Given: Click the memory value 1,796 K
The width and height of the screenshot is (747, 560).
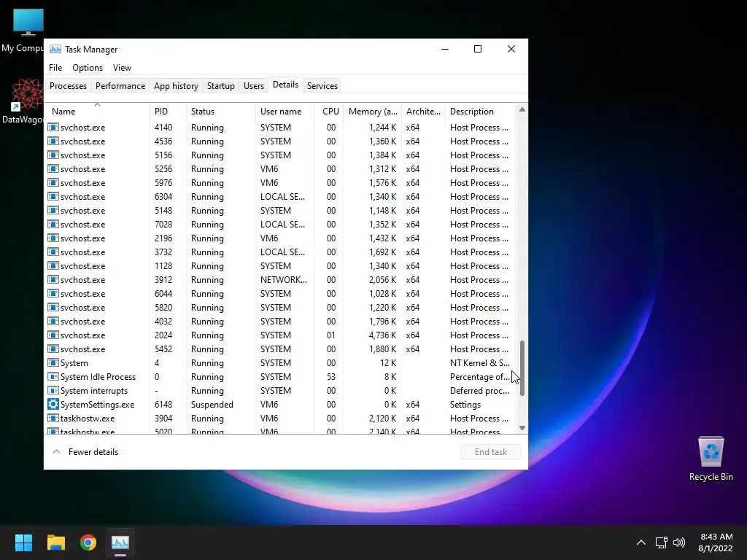Looking at the screenshot, I should tap(382, 322).
